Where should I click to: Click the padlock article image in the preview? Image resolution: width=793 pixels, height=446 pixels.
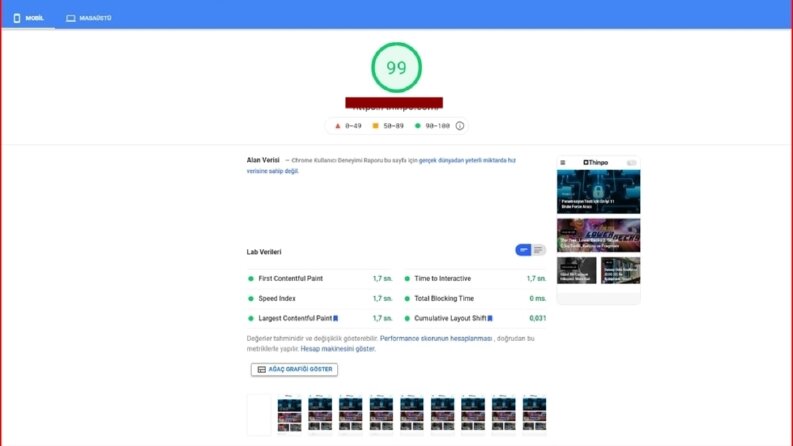598,192
